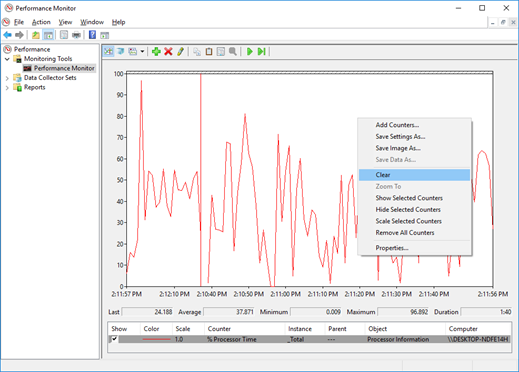Image resolution: width=519 pixels, height=372 pixels.
Task: Open Help via the blue question icon
Action: pos(92,35)
